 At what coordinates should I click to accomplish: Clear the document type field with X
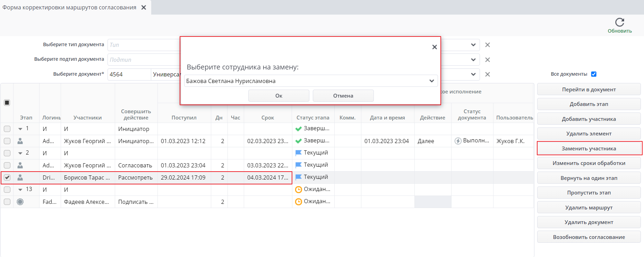click(x=487, y=45)
